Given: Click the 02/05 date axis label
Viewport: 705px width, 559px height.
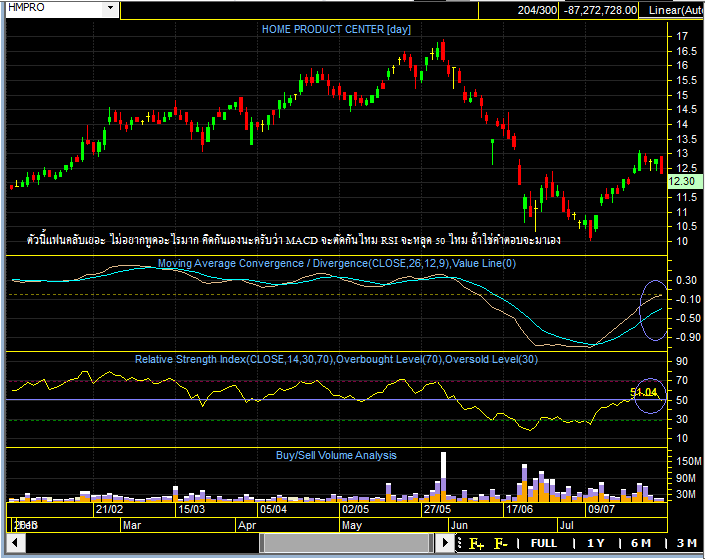Looking at the screenshot, I should pyautogui.click(x=355, y=509).
